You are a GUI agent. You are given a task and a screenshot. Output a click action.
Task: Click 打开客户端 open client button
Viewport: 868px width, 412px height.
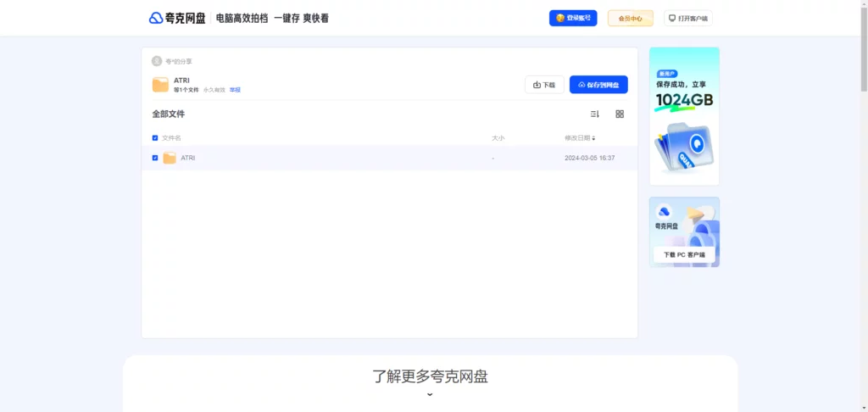688,19
